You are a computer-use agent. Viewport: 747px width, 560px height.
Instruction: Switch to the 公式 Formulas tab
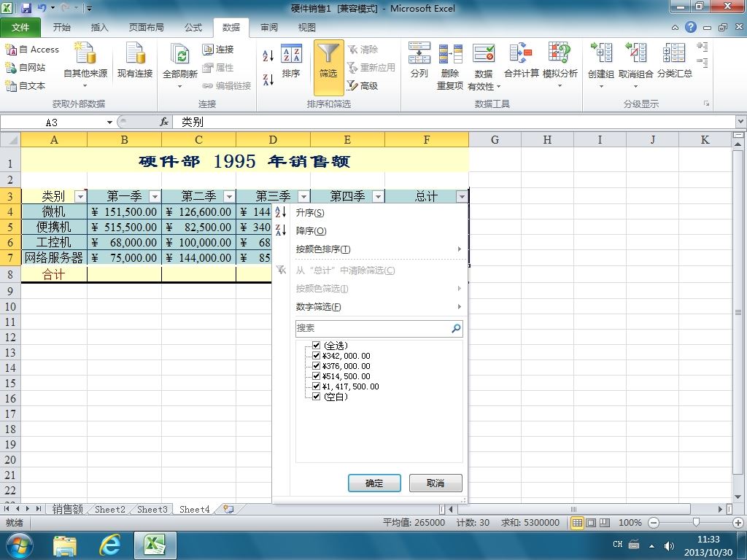193,28
